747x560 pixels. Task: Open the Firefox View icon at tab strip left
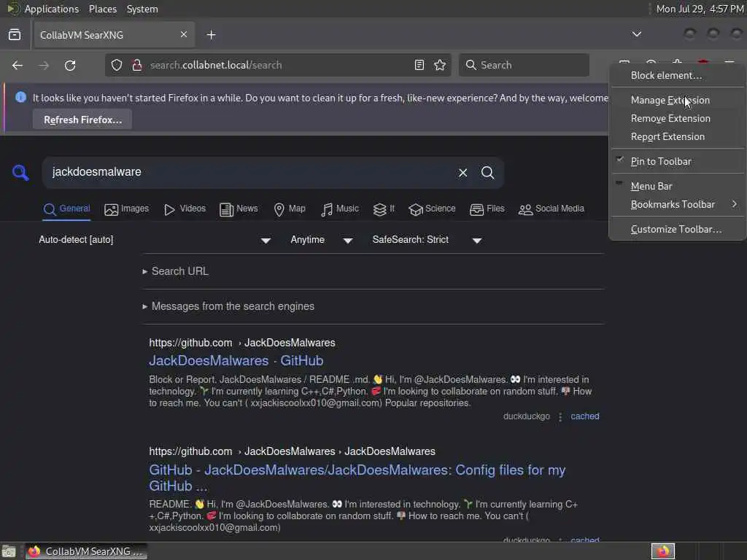[x=15, y=35]
